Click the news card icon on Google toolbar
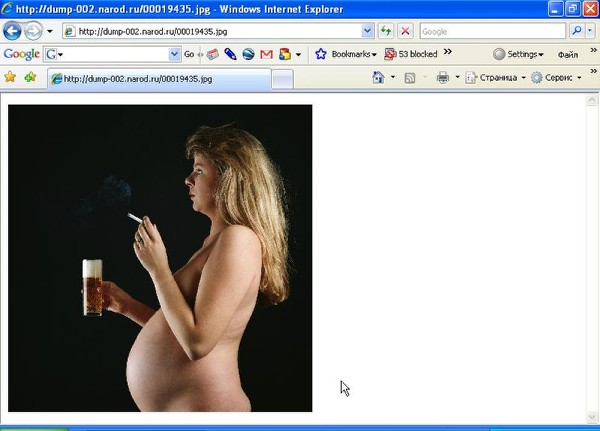600x431 pixels. point(212,54)
